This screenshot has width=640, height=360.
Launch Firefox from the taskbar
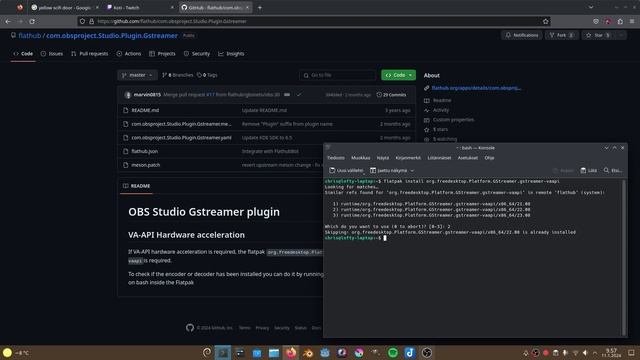(x=291, y=353)
